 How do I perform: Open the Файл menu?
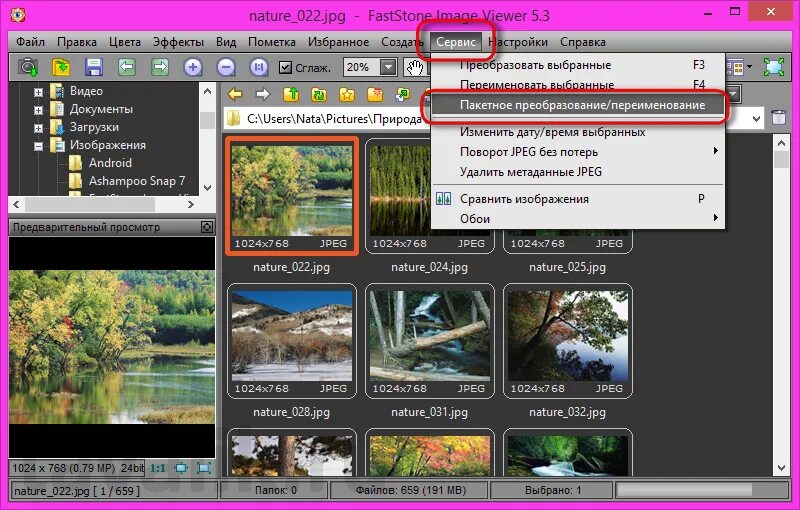click(x=30, y=42)
